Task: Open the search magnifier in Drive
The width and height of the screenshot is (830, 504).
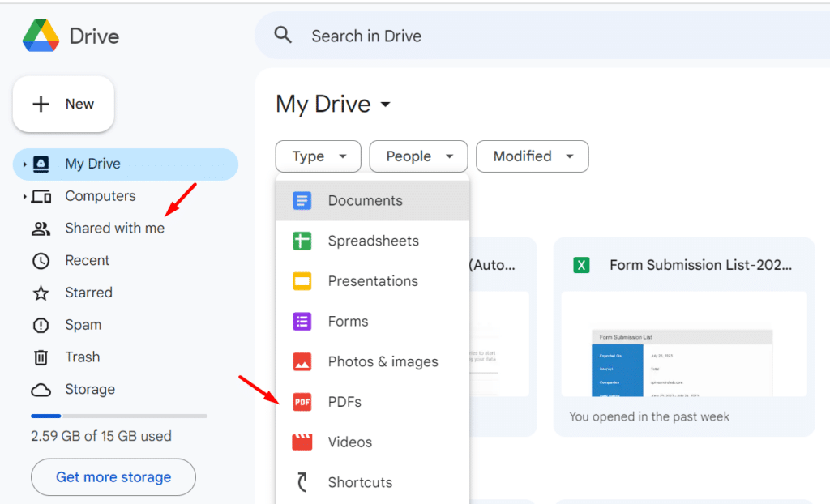Action: [282, 36]
